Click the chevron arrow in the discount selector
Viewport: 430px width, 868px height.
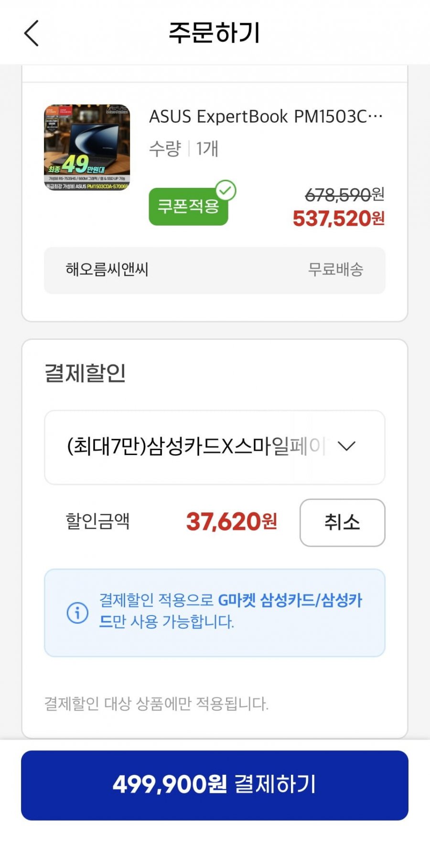[346, 446]
